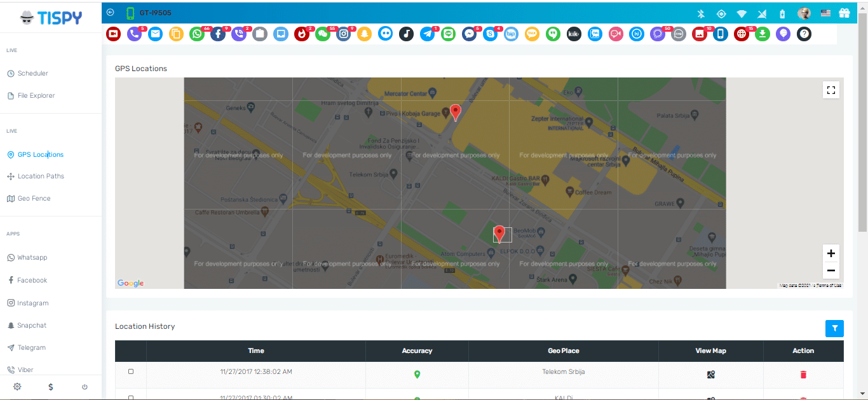This screenshot has height=400, width=868.
Task: Click the battery status icon in header
Action: (782, 13)
